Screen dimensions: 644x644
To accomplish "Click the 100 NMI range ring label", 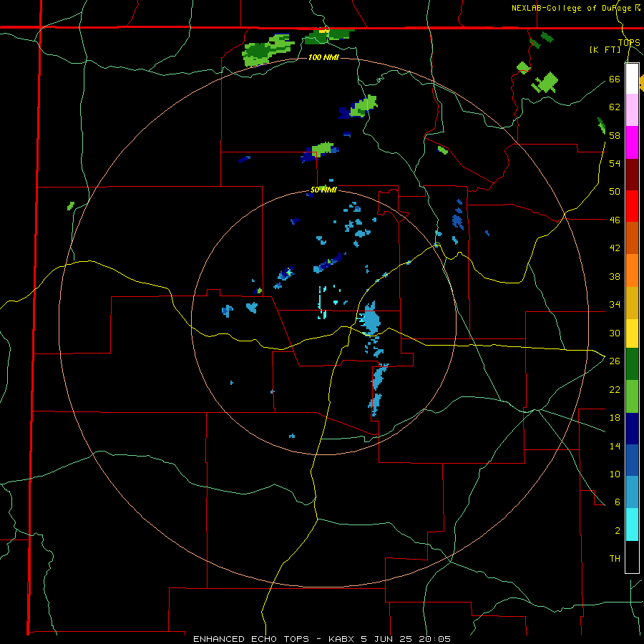I will [x=323, y=57].
